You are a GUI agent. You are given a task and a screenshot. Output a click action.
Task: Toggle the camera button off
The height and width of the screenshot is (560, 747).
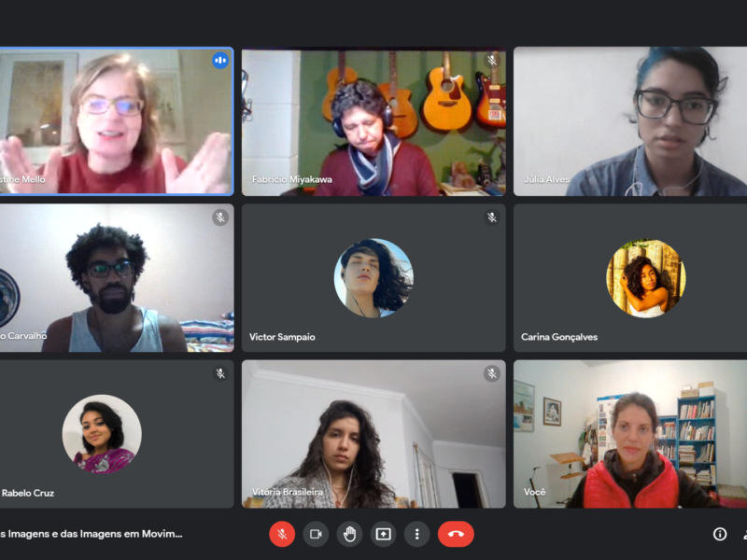tap(316, 534)
